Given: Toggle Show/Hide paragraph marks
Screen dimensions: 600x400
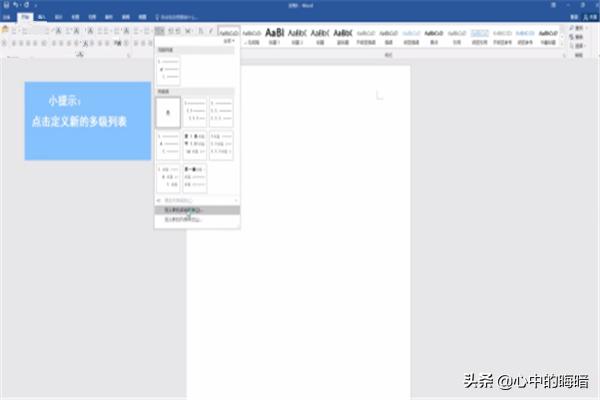Looking at the screenshot, I should click(x=211, y=31).
